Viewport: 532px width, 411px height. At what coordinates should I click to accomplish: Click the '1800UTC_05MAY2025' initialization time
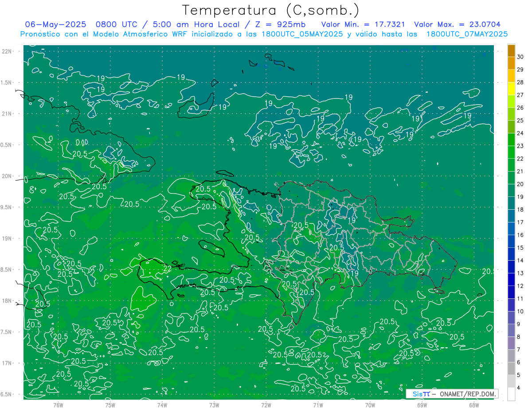(x=301, y=34)
